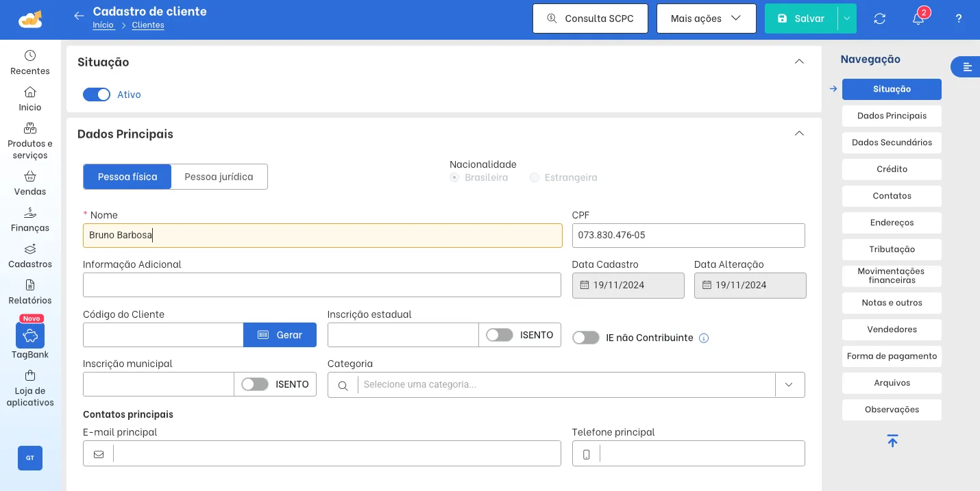Navigate to Dados Secundários section

click(x=892, y=142)
